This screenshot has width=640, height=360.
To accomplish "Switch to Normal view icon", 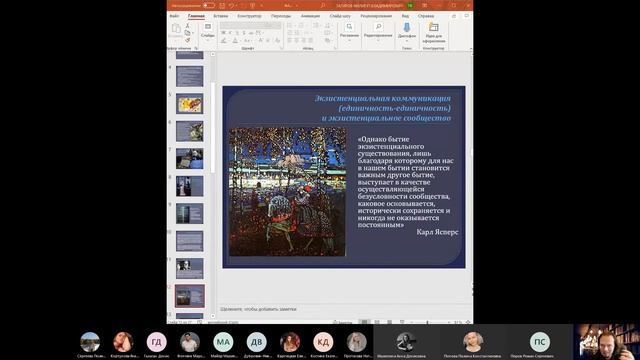I will click(364, 322).
